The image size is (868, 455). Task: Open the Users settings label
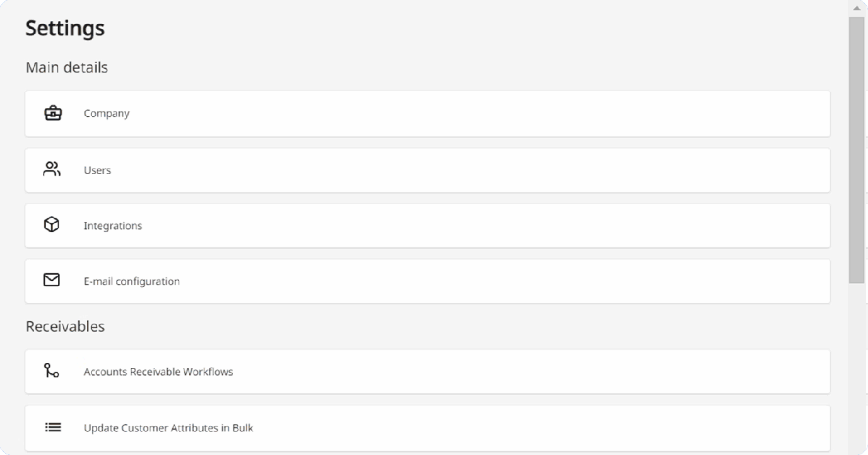(97, 170)
